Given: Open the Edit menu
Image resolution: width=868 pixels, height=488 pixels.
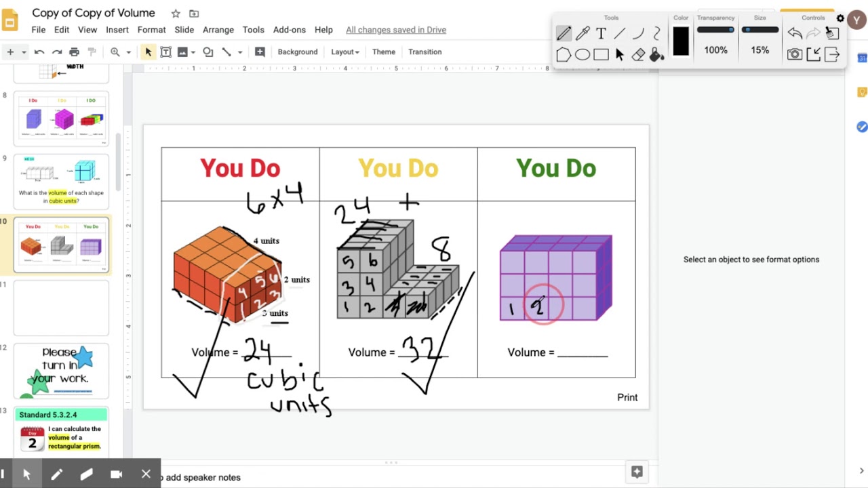Looking at the screenshot, I should (x=62, y=30).
